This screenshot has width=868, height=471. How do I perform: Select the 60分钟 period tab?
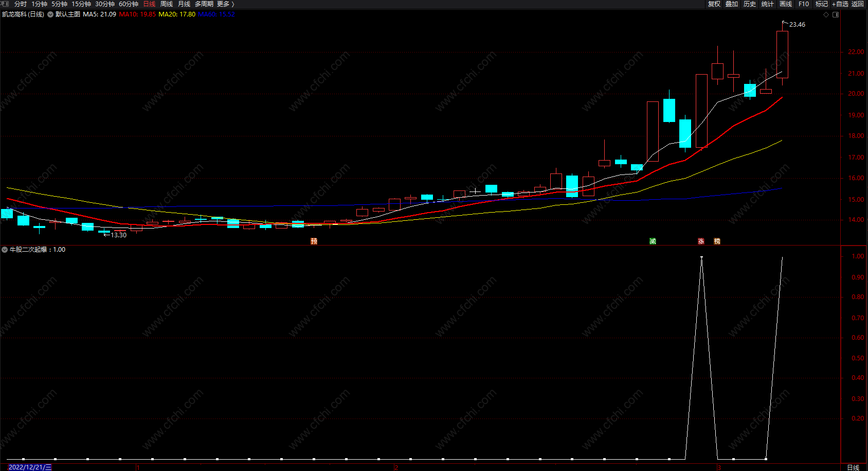129,4
